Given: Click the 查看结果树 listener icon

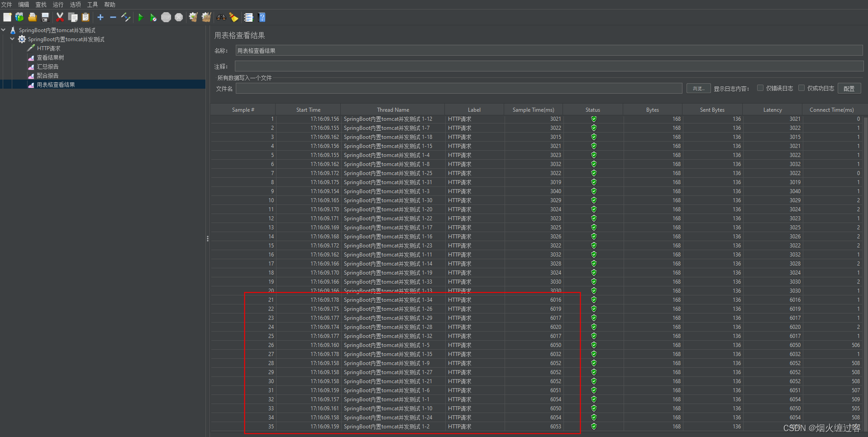Looking at the screenshot, I should (x=31, y=57).
